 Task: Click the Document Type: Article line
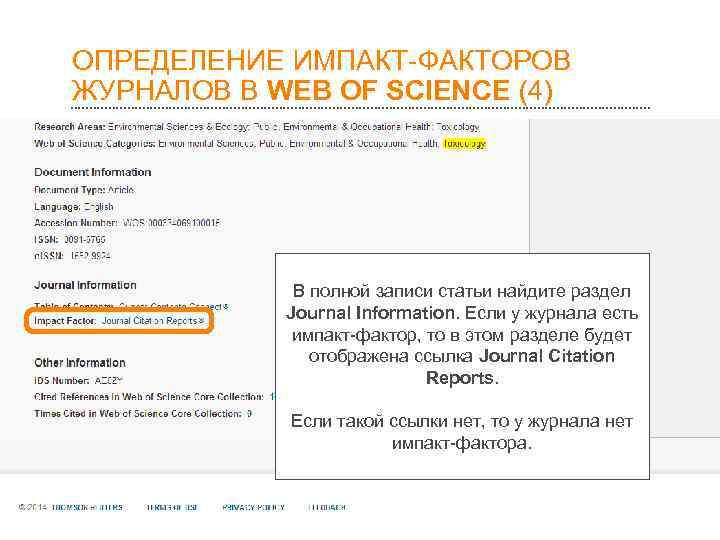84,190
